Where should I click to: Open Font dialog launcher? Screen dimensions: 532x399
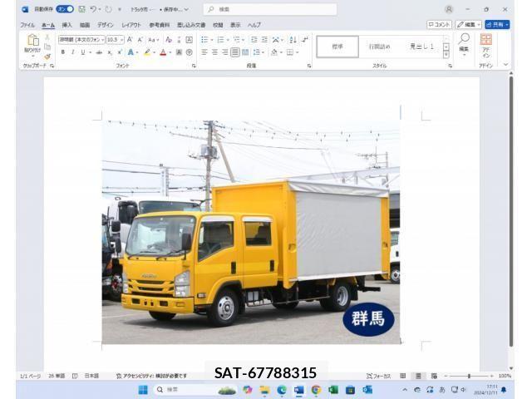[194, 66]
